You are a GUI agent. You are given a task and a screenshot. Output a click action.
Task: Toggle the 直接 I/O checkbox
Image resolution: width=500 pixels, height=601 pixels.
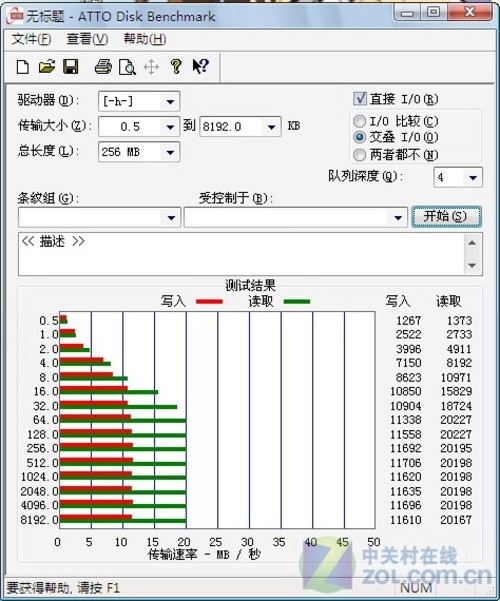360,99
